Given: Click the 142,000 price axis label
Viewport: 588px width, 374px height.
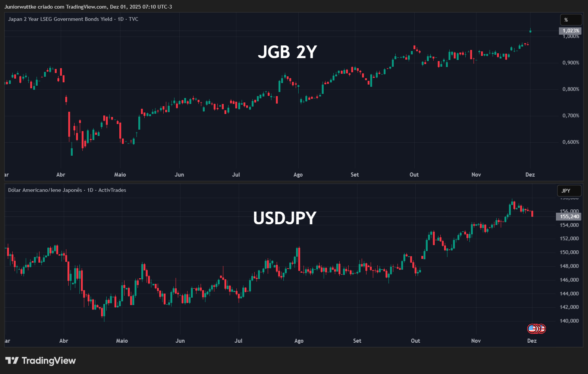Looking at the screenshot, I should (x=569, y=307).
